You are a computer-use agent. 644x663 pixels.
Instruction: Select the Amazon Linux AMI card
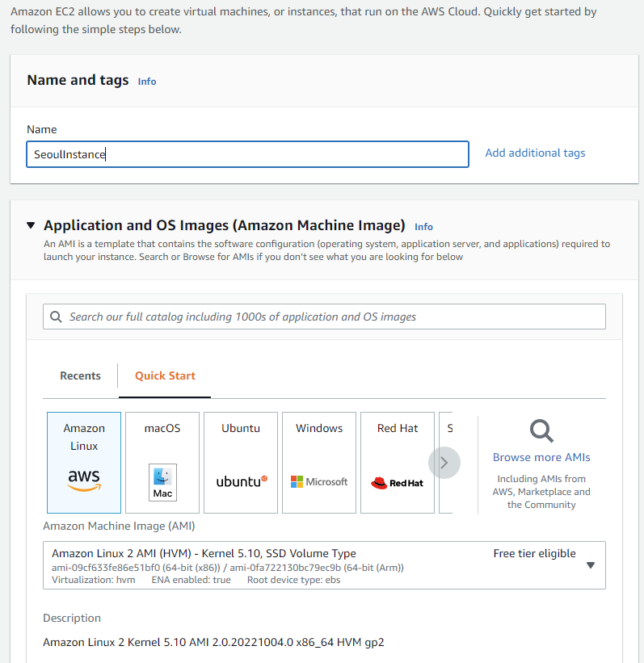[84, 463]
